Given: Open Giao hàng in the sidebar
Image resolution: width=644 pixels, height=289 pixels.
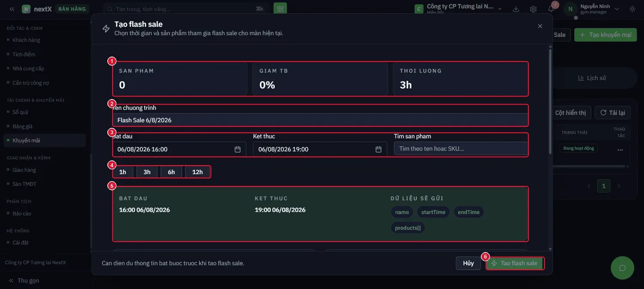Looking at the screenshot, I should [x=24, y=170].
